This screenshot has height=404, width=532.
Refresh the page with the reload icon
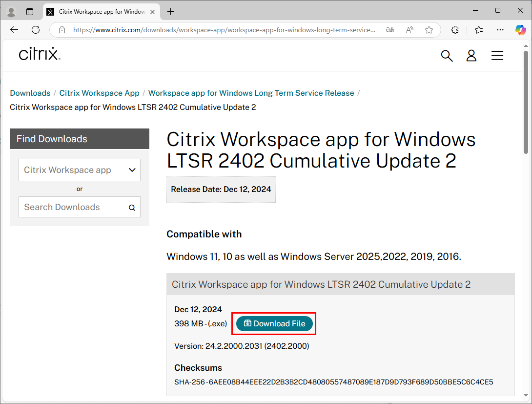[x=36, y=30]
